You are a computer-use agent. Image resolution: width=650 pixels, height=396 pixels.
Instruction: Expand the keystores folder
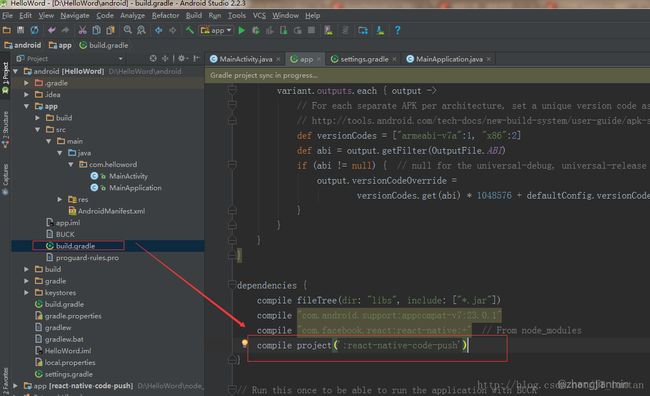(27, 292)
